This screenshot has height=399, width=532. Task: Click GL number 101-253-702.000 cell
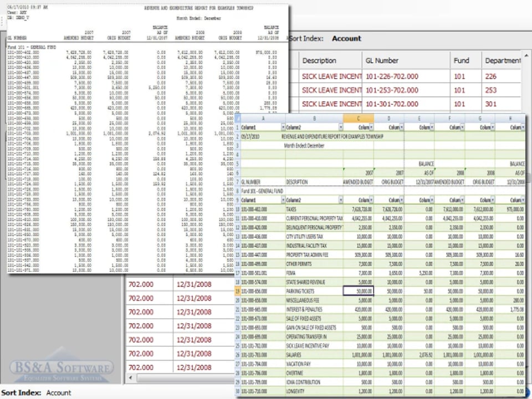[406, 90]
